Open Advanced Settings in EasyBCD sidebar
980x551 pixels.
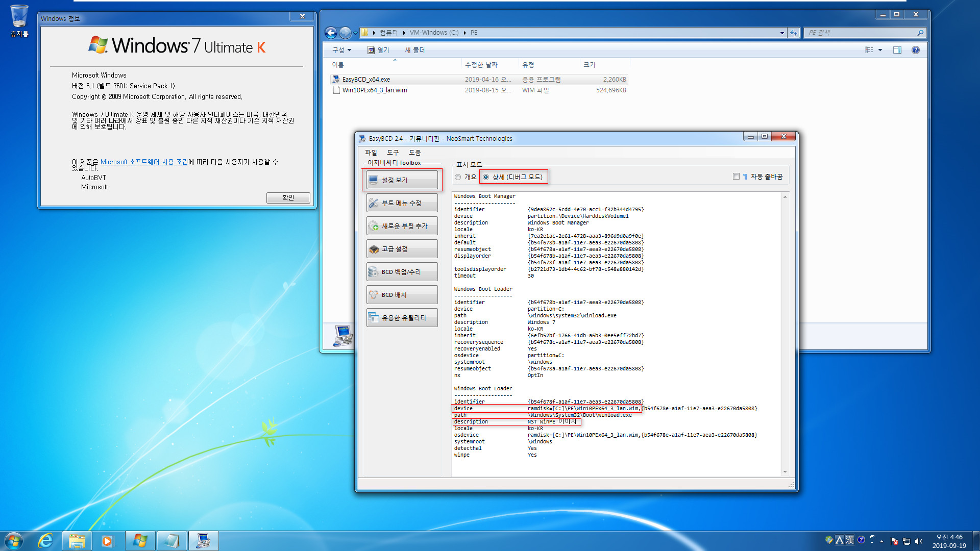pos(402,249)
